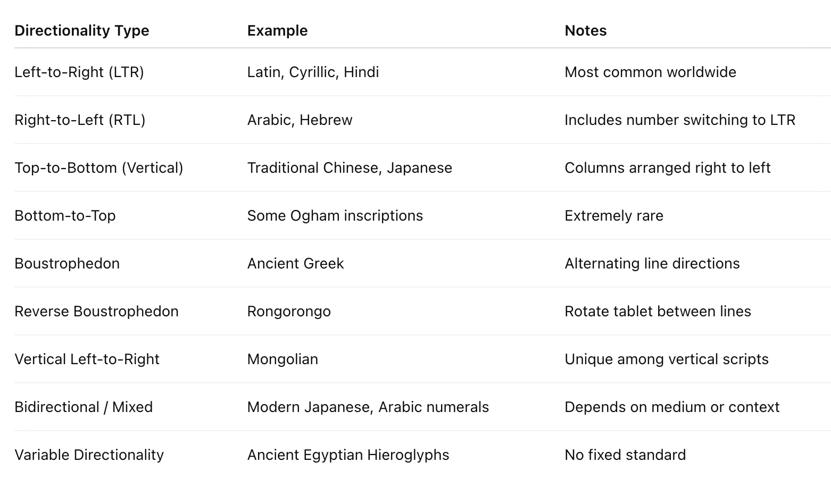Click the "Vertical Left-to-Right" cell
The height and width of the screenshot is (504, 831).
coord(87,359)
